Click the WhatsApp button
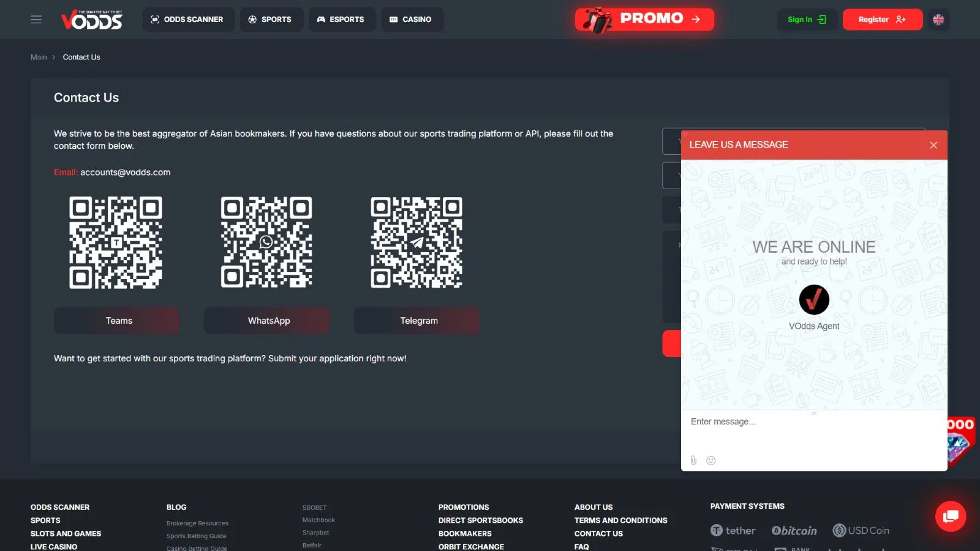This screenshot has width=980, height=551. (266, 321)
